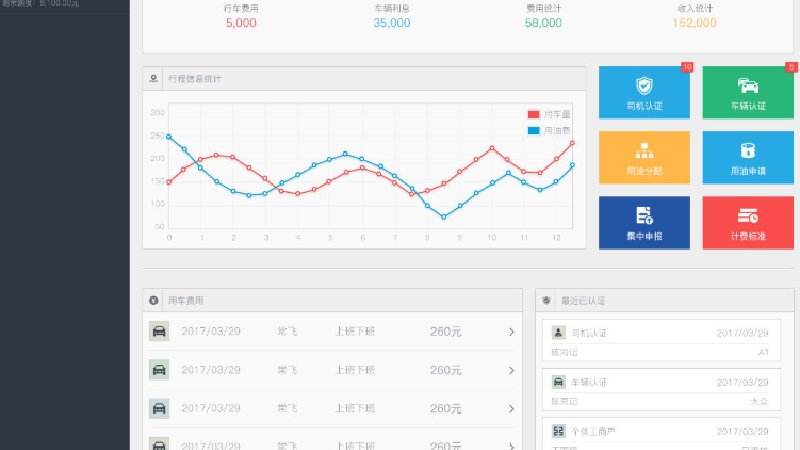Click the beige car icon in first expense row
Screen dimensions: 800x450
pos(159,331)
